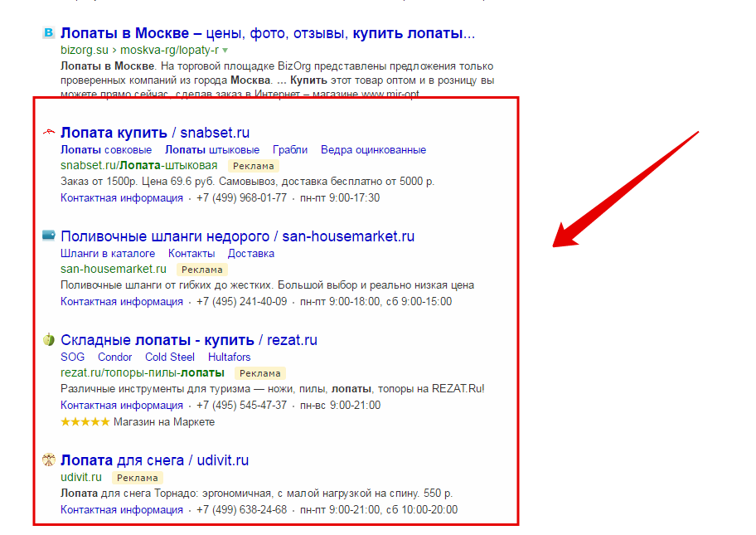
Task: Open 'Контактная информация' for udivit.ru
Action: pyautogui.click(x=122, y=509)
